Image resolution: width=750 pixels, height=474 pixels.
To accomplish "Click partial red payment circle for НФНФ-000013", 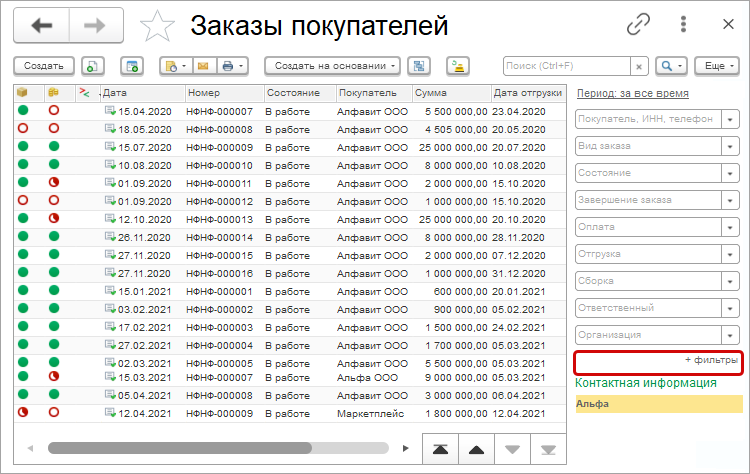I will [54, 218].
